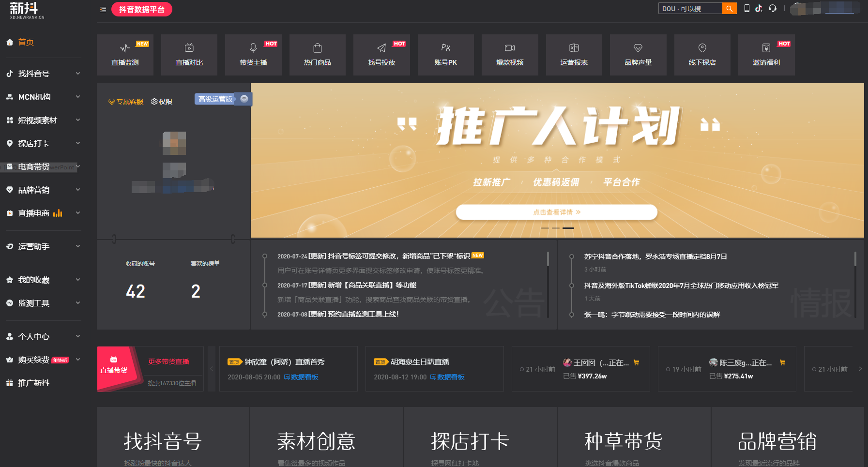Viewport: 868px width, 467px height.
Task: Open the 账号PK tile
Action: click(x=446, y=55)
